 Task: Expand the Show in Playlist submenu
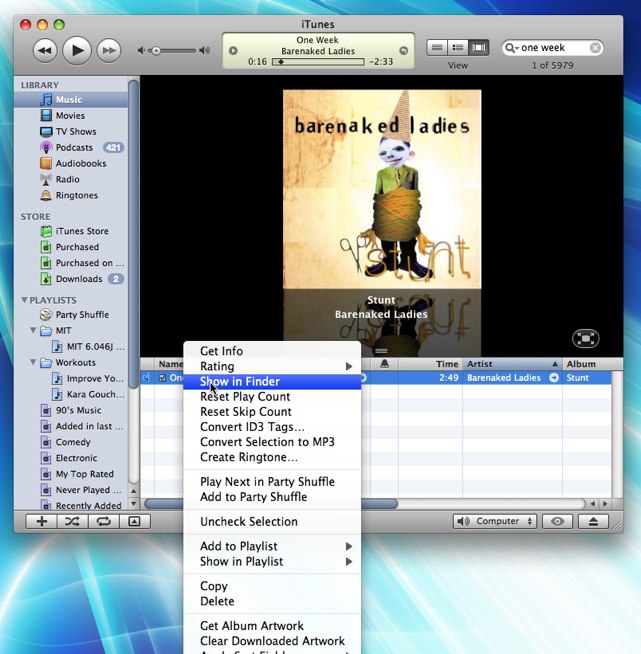[x=272, y=561]
